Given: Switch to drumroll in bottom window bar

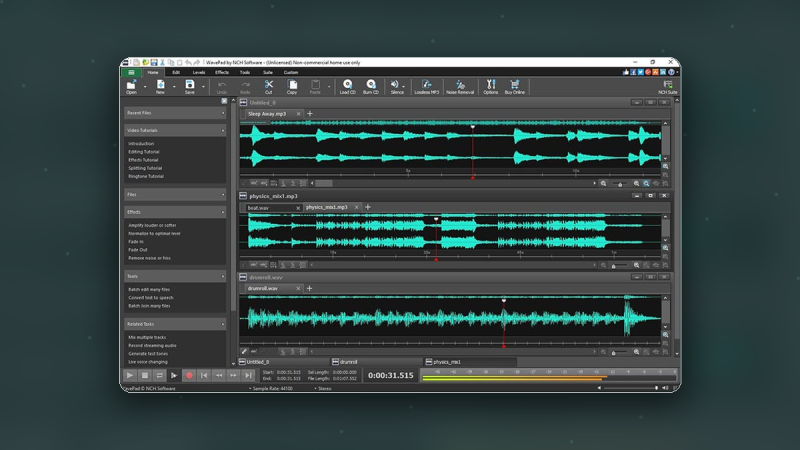Looking at the screenshot, I should [x=378, y=362].
